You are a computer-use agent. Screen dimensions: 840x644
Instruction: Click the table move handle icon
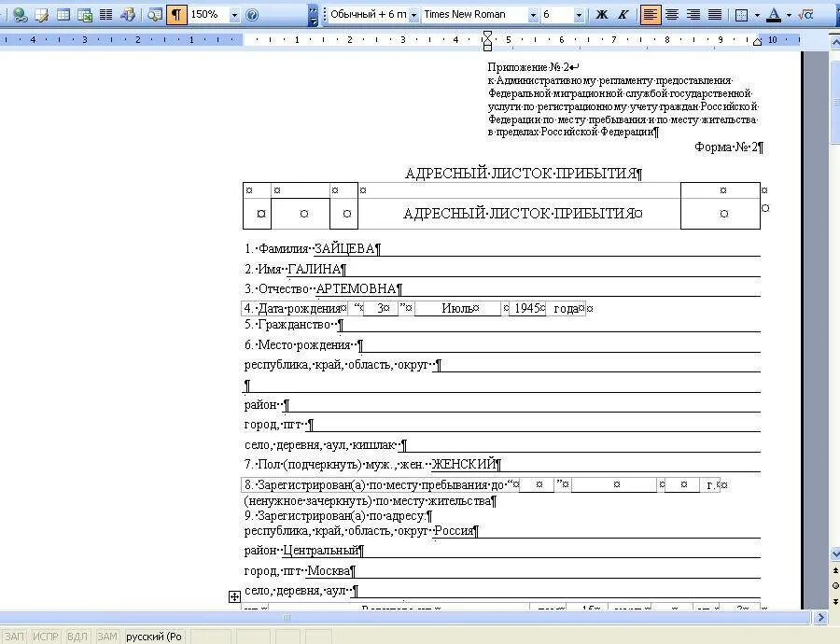click(x=234, y=596)
